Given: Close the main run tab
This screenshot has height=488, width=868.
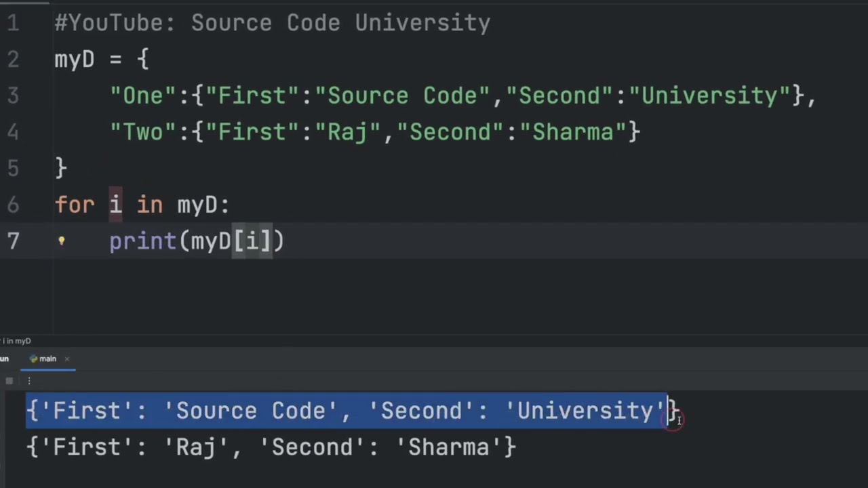Looking at the screenshot, I should point(66,359).
